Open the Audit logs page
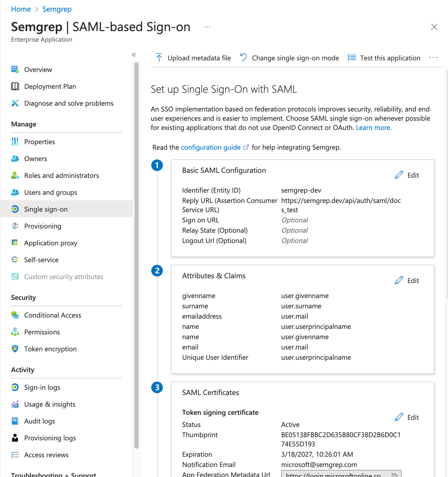The width and height of the screenshot is (448, 477). [40, 421]
